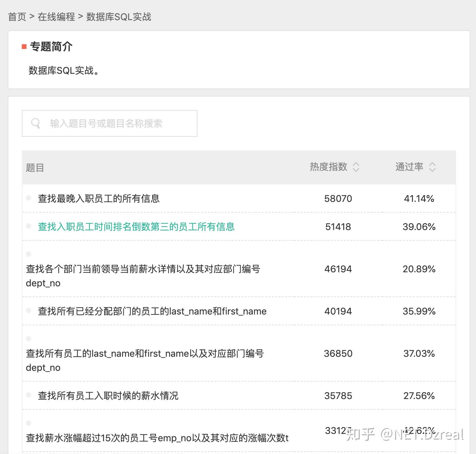Select heat value 36850
Viewport: 476px width, 454px height.
point(338,353)
